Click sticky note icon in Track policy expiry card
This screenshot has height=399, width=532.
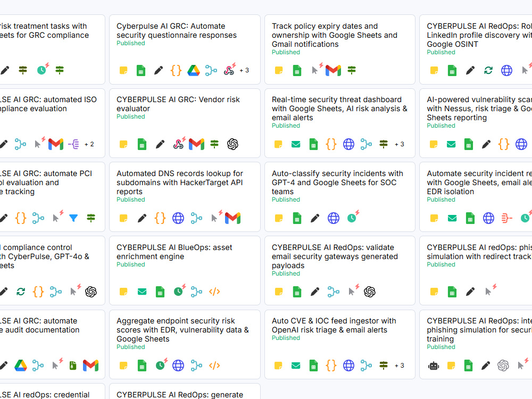click(279, 71)
